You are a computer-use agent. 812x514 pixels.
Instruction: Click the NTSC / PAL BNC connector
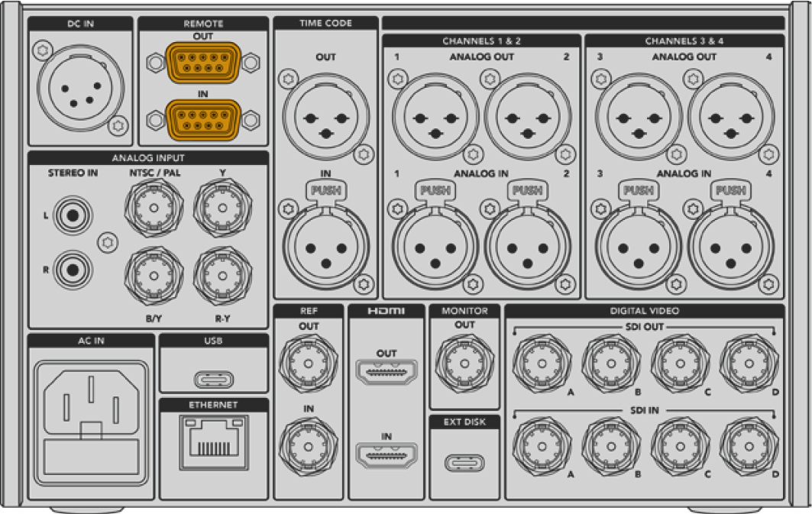point(154,208)
